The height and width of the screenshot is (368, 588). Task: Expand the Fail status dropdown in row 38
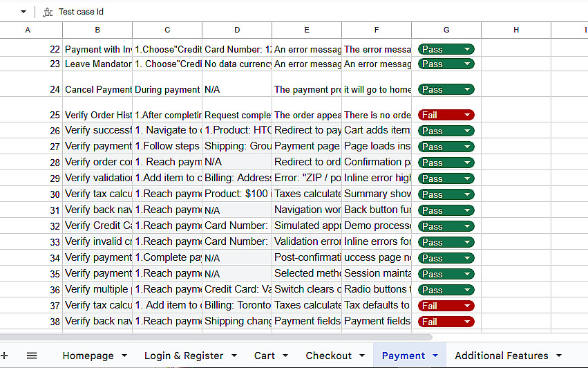pos(468,322)
